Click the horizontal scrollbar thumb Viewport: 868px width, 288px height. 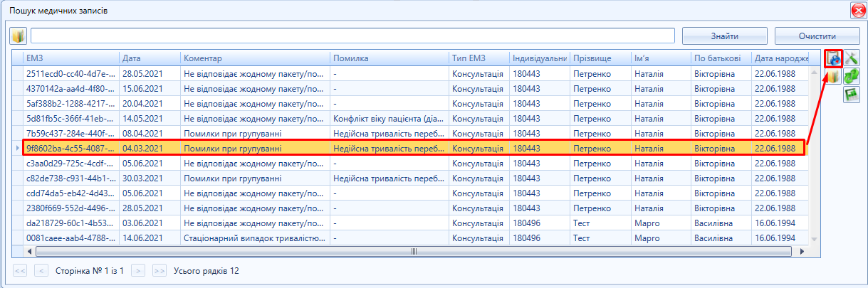[413, 251]
